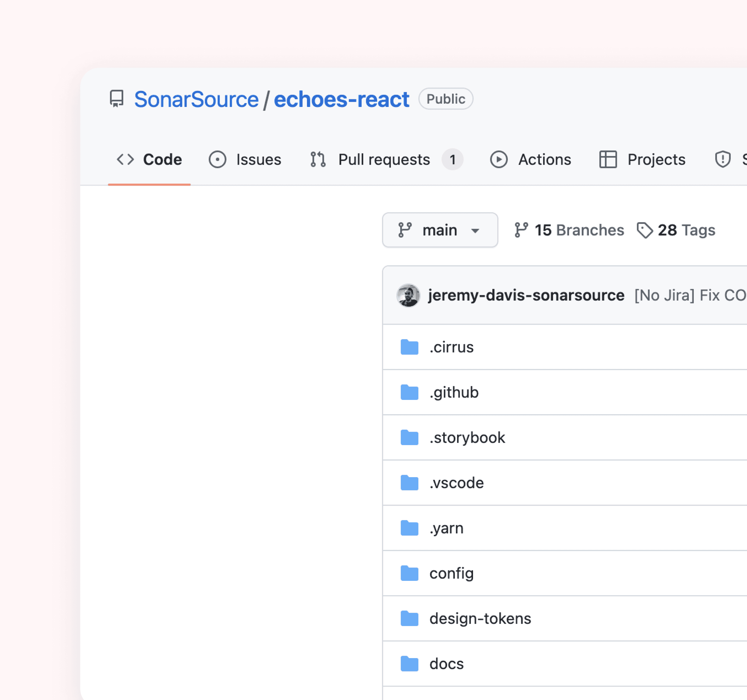Open the echoes-react repository link
Viewport: 747px width, 700px height.
tap(341, 100)
